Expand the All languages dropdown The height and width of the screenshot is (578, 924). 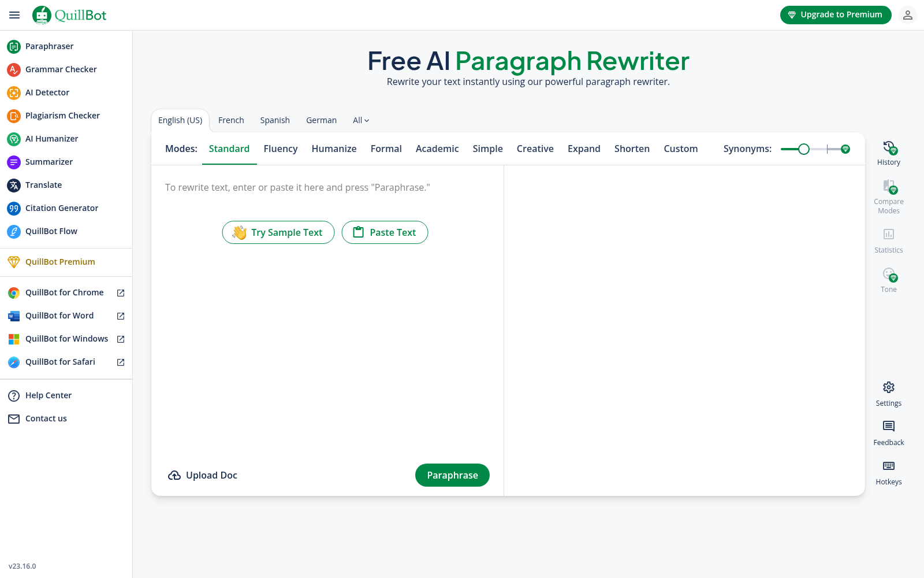pyautogui.click(x=361, y=120)
